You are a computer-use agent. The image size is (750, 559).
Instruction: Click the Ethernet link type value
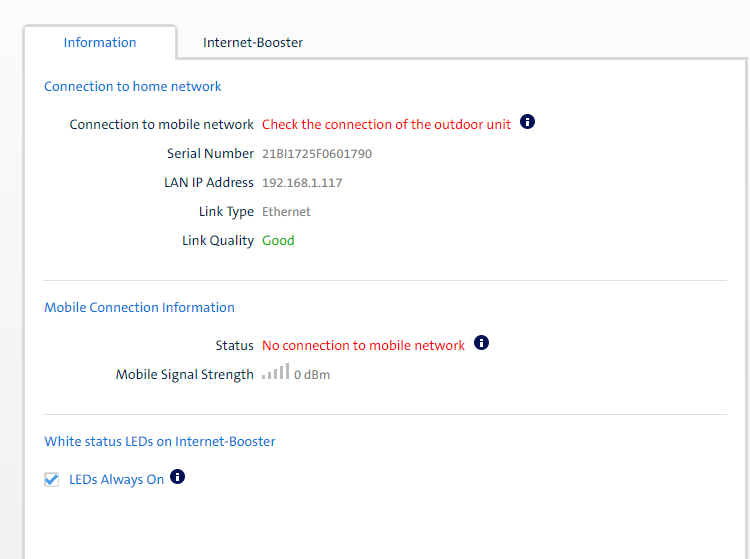click(286, 212)
